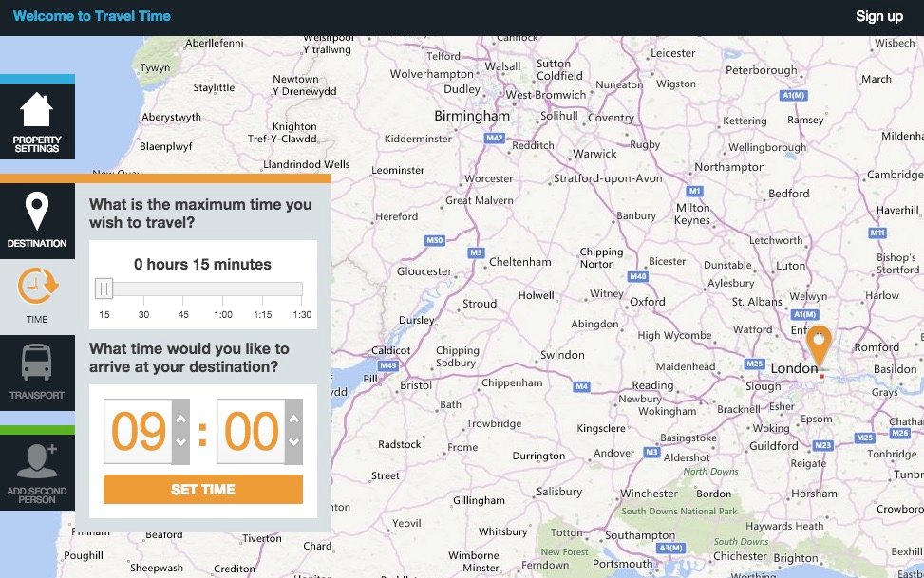The image size is (924, 578).
Task: Click the Southampton label on the map
Action: [x=640, y=535]
